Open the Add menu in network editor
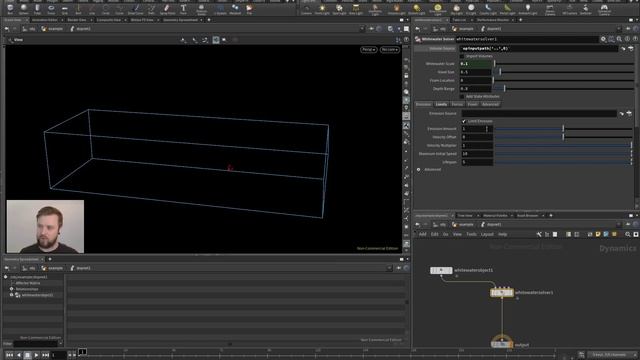 (x=422, y=234)
